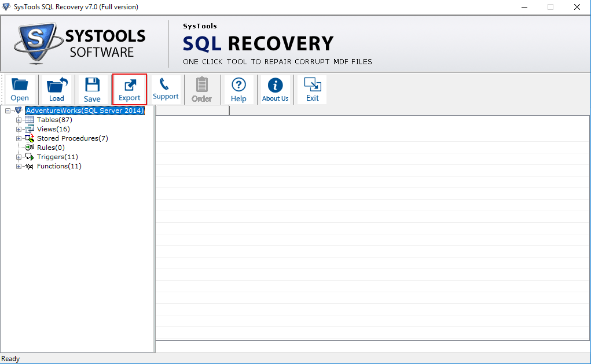Click the AdventureWorks database shield icon
Viewport: 591px width, 364px height.
point(19,111)
